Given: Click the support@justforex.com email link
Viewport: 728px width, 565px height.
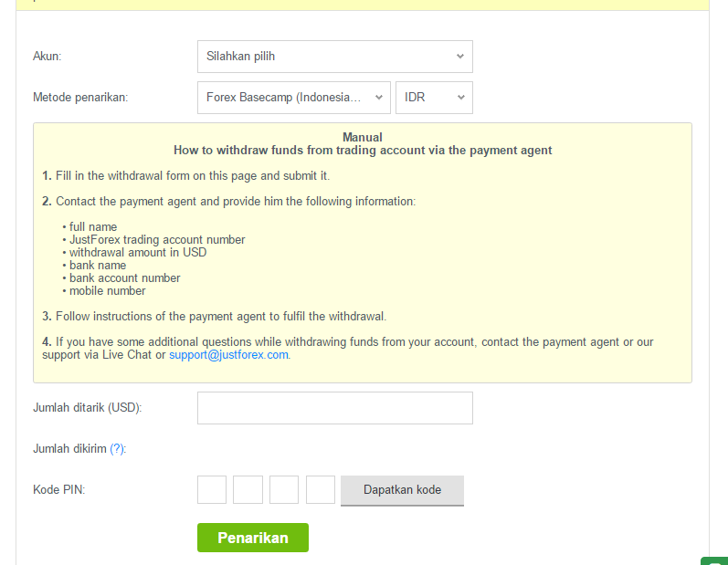Looking at the screenshot, I should (228, 355).
